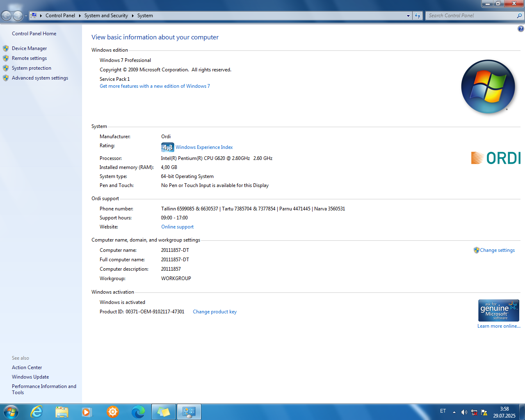Click the Windows 7 logo orb image
The image size is (525, 420).
[x=488, y=87]
